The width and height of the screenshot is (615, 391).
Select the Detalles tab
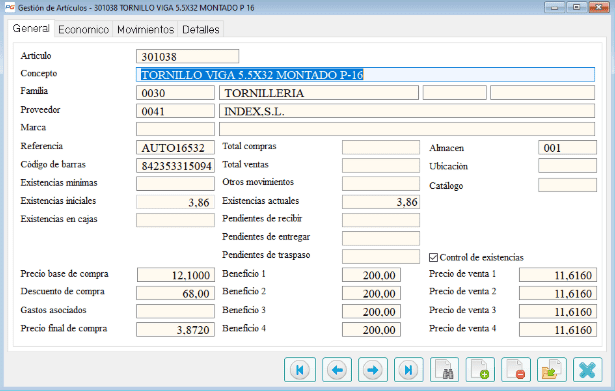[201, 29]
